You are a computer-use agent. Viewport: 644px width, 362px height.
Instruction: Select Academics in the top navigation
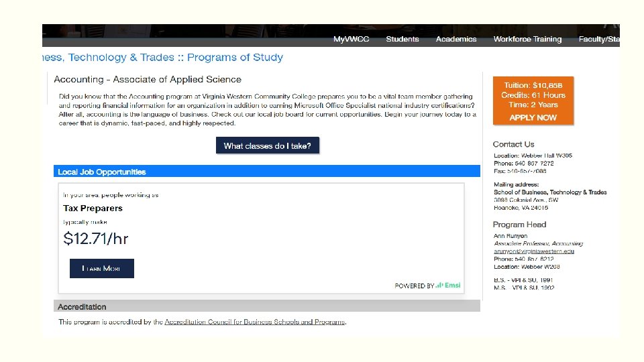(456, 39)
